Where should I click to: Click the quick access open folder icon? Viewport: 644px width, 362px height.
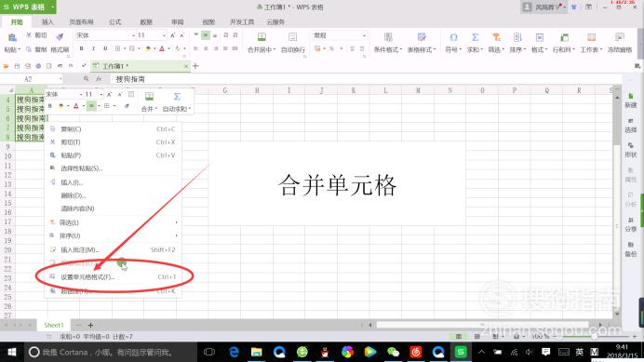pyautogui.click(x=7, y=66)
